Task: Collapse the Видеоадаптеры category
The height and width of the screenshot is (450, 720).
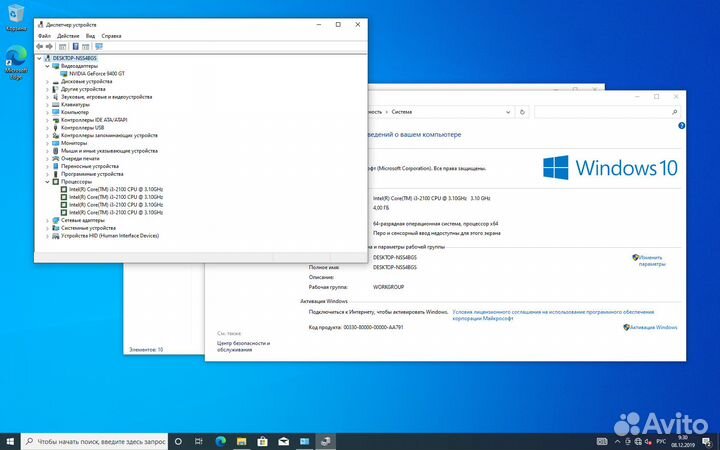Action: click(x=47, y=66)
